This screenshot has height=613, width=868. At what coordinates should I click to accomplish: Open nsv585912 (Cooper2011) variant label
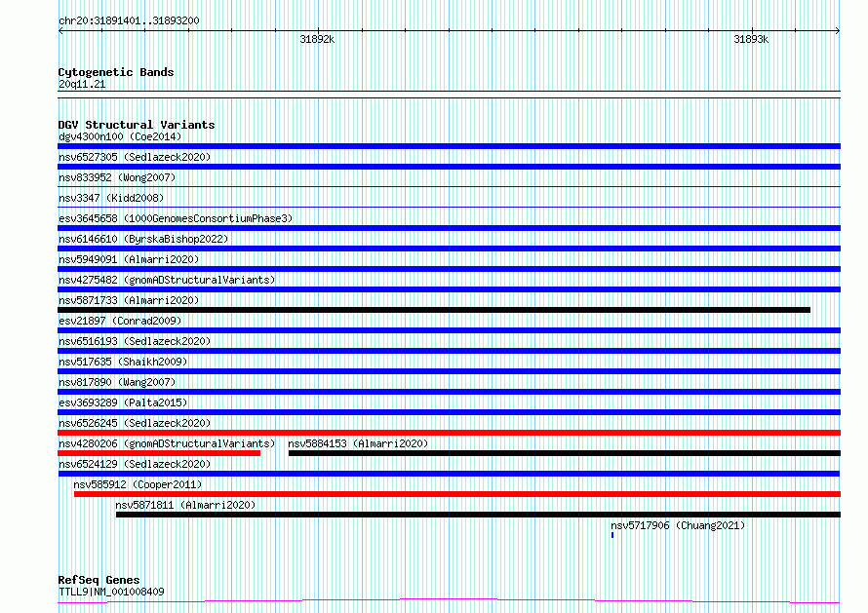138,484
